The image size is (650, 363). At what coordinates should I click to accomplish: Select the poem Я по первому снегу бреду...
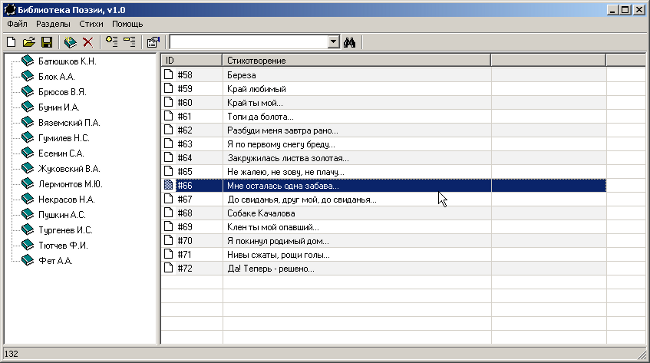click(281, 144)
